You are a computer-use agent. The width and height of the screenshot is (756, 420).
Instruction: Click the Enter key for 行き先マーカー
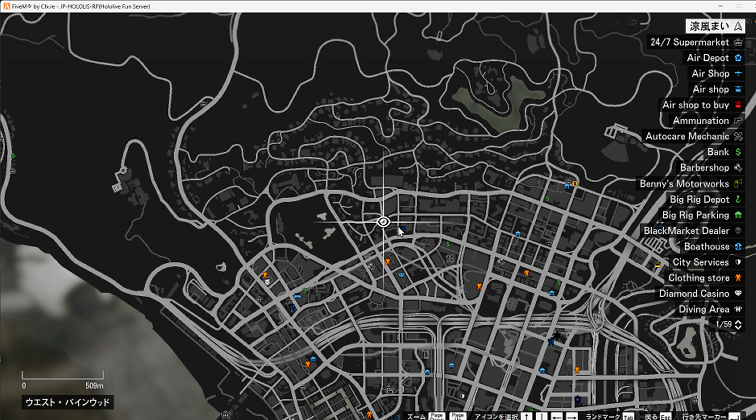coord(734,417)
